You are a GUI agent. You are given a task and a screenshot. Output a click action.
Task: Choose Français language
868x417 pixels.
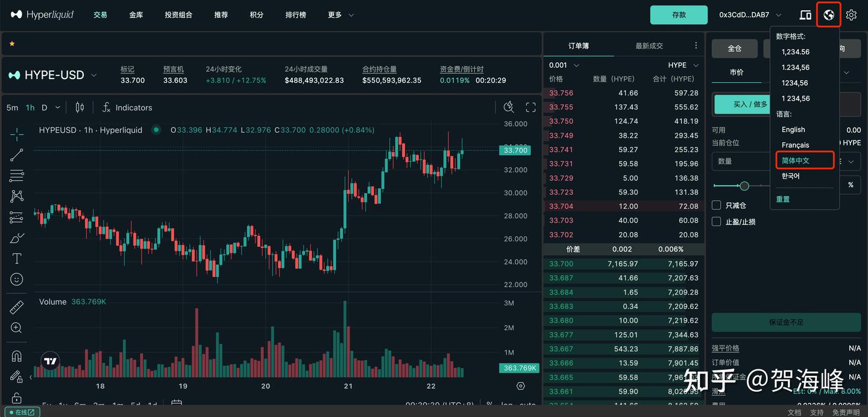tap(796, 145)
